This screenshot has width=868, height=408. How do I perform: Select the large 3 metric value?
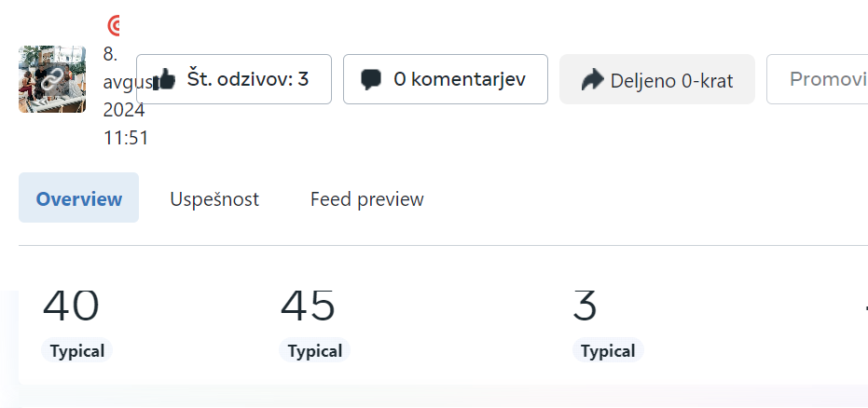[x=586, y=306]
